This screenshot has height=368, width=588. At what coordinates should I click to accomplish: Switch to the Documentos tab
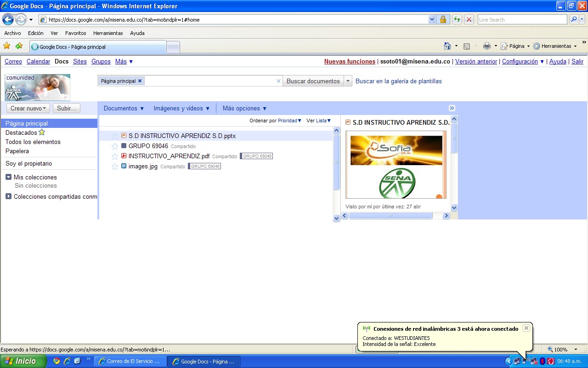[x=123, y=108]
